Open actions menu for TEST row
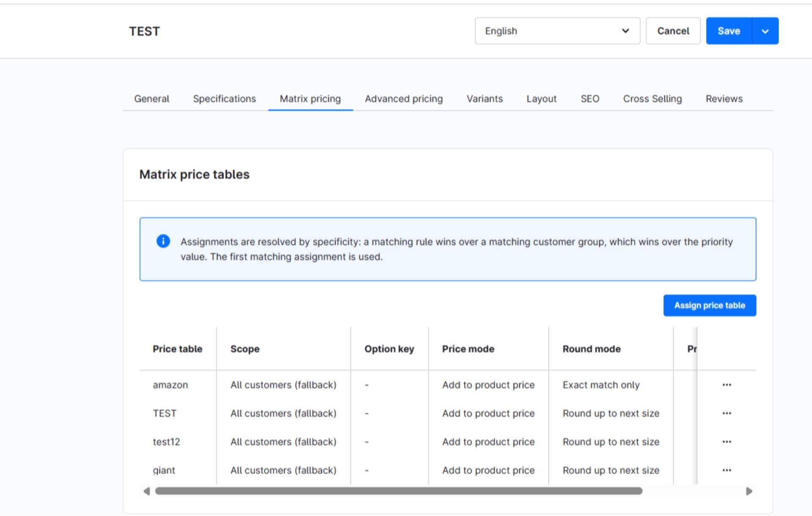Viewport: 812px width, 516px height. 727,413
